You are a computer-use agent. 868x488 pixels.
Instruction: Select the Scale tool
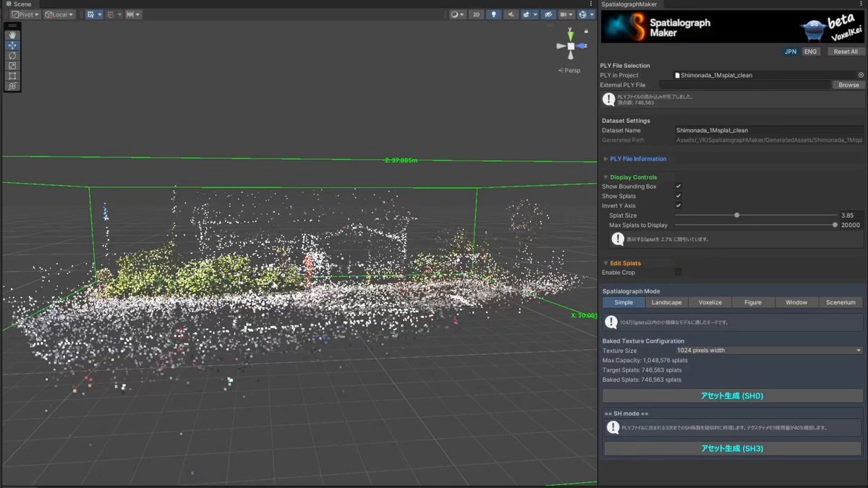(x=12, y=65)
